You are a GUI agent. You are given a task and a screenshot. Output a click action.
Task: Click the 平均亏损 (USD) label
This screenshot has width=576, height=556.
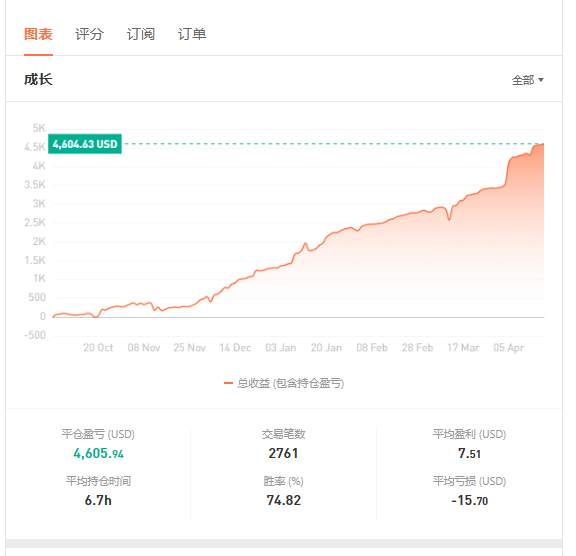(469, 481)
